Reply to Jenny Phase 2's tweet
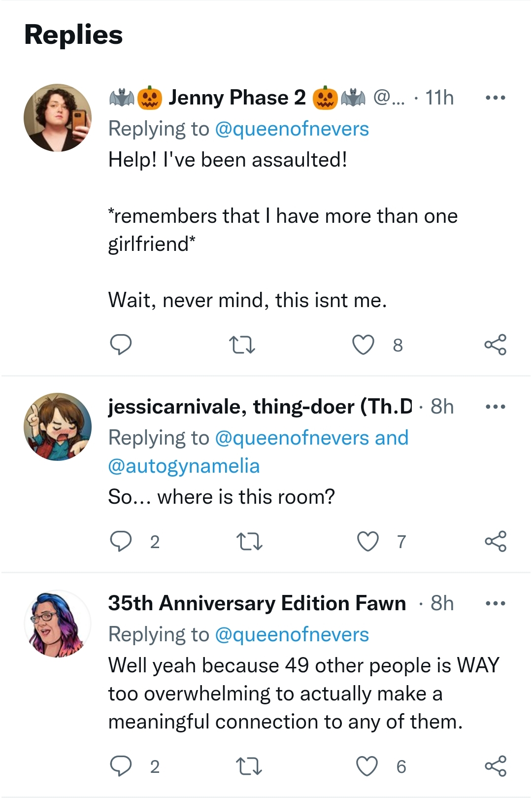The image size is (532, 798). pyautogui.click(x=120, y=345)
